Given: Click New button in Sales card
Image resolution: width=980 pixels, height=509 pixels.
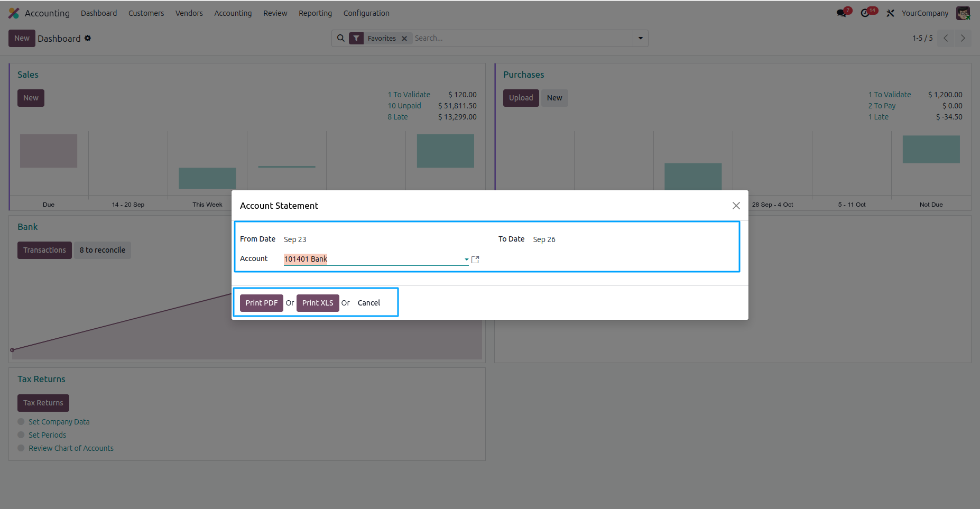Looking at the screenshot, I should click(x=31, y=98).
